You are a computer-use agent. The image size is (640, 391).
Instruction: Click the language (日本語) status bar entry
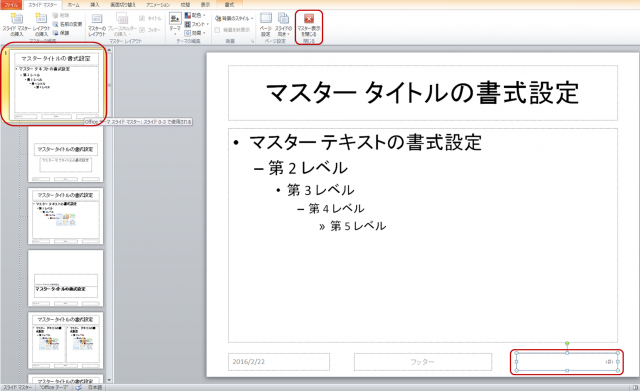pos(95,387)
